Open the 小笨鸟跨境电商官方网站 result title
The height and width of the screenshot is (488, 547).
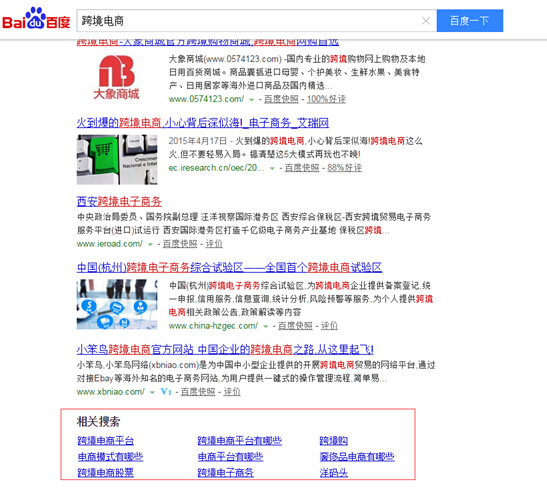(225, 350)
